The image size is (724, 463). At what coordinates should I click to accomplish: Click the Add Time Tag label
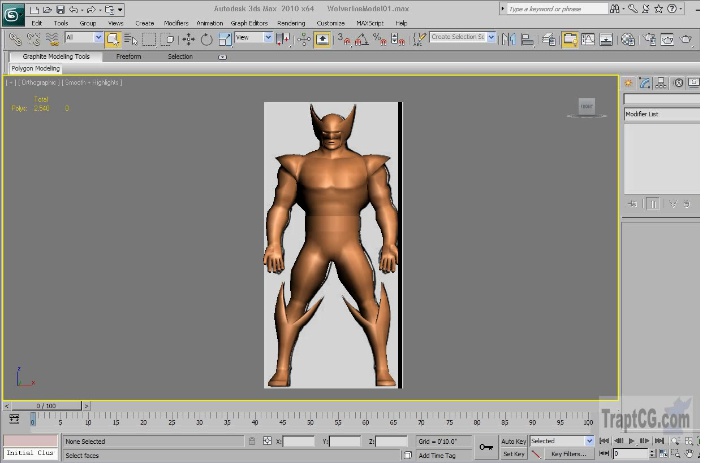437,455
